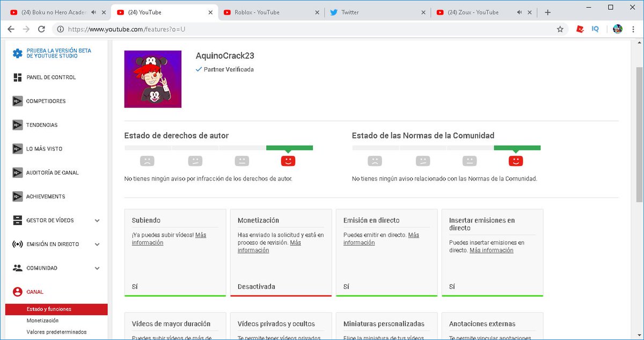
Task: Open the YouTube Studio beta gear icon
Action: (x=18, y=54)
